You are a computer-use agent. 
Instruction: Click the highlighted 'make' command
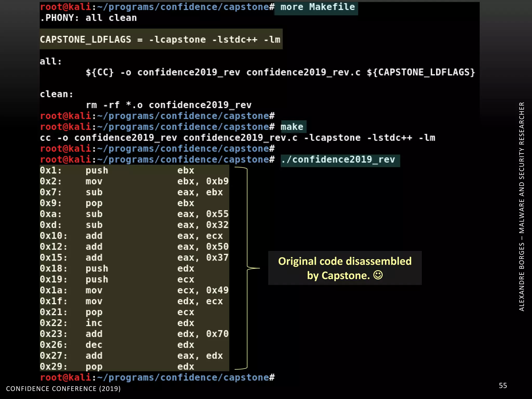292,127
